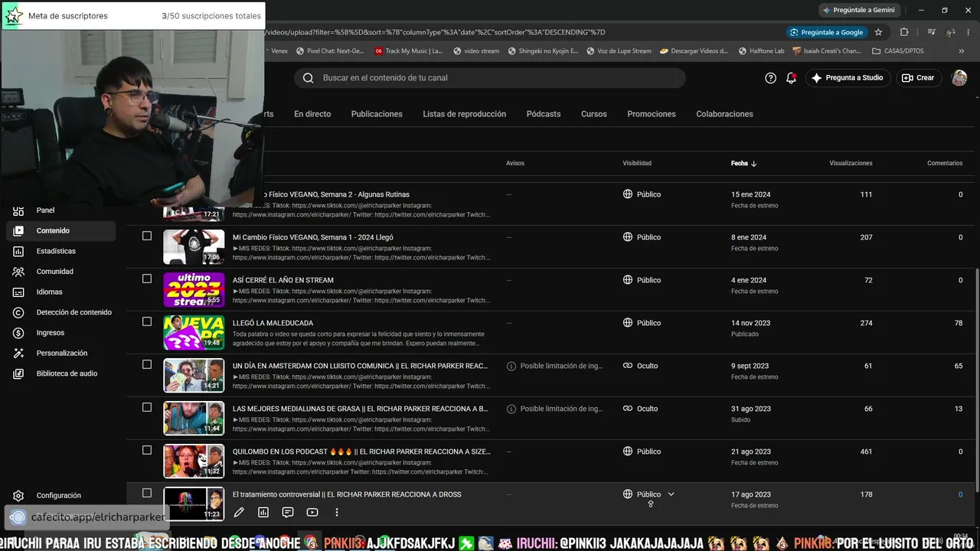Show more bookmarks with the double chevron
The image size is (980, 551).
962,51
